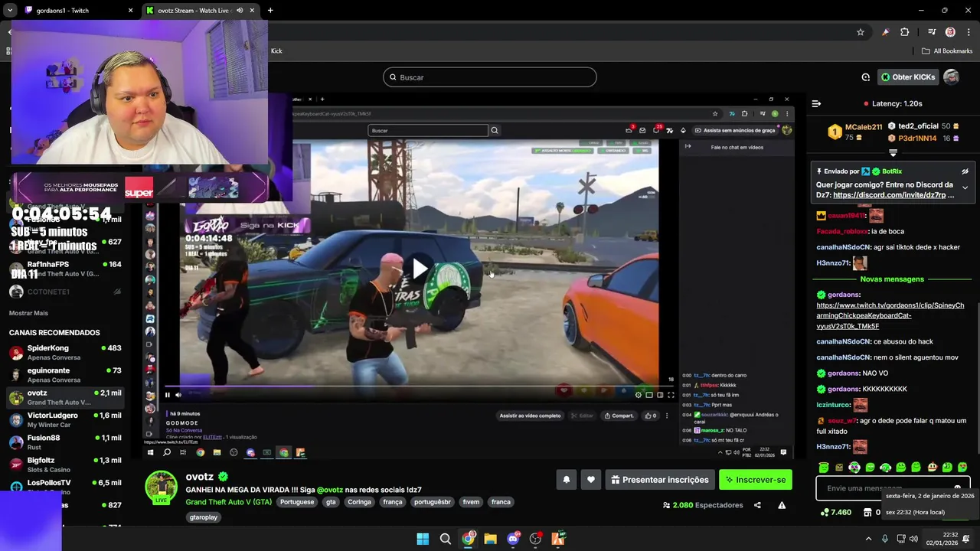980x551 pixels.
Task: Open the Kick user profile avatar
Action: [951, 77]
